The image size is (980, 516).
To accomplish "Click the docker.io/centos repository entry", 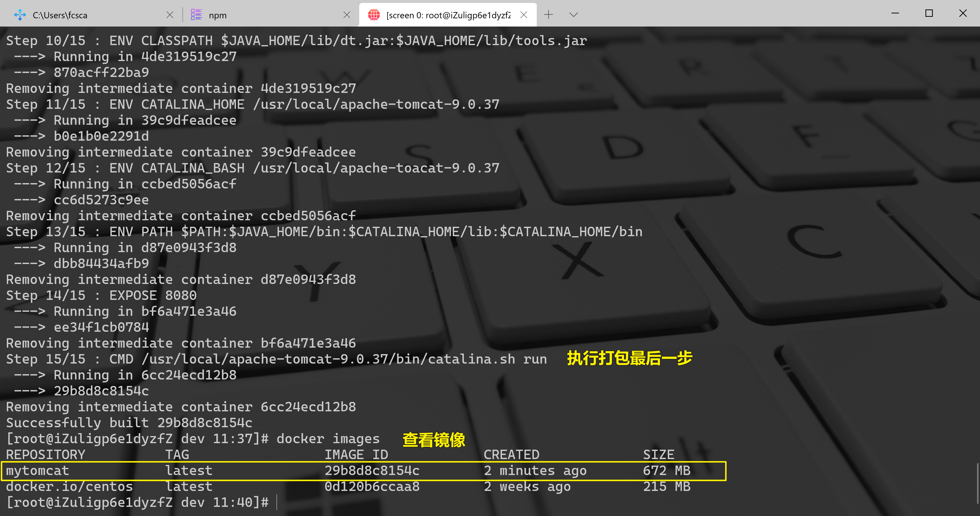I will pyautogui.click(x=69, y=487).
